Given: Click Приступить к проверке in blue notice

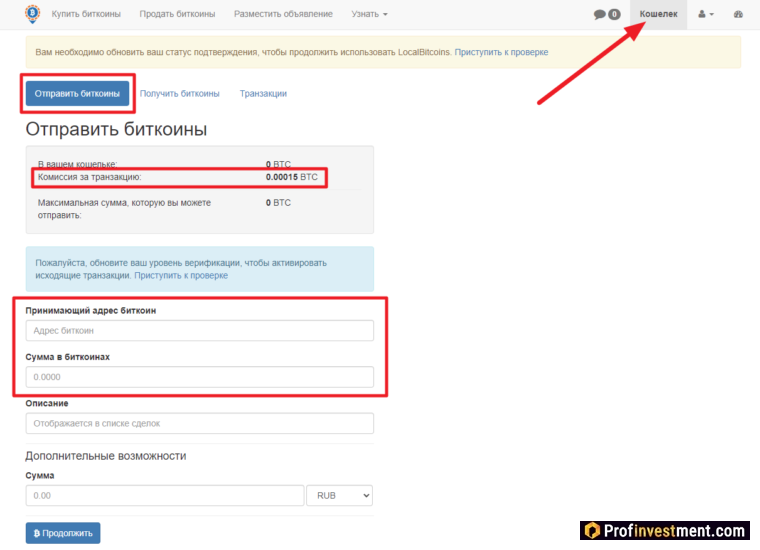Looking at the screenshot, I should point(181,275).
